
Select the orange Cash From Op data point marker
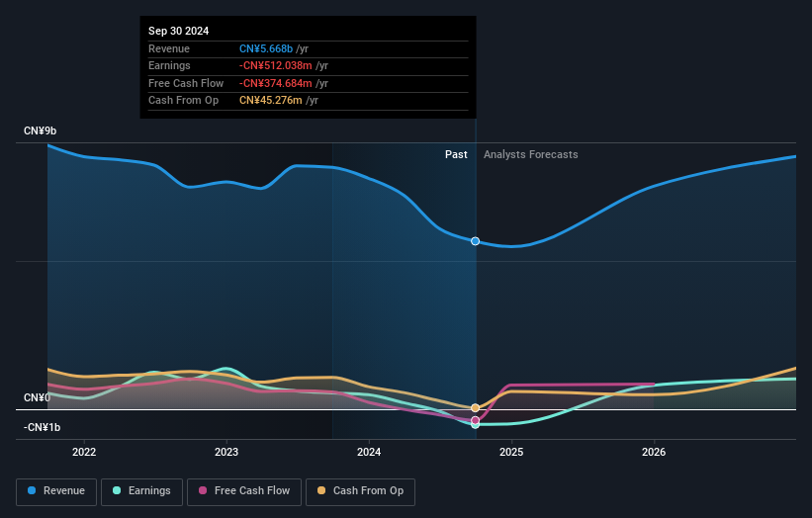476,408
